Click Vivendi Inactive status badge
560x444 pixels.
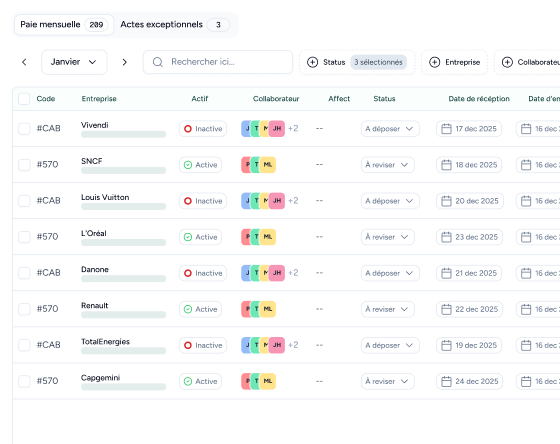203,129
